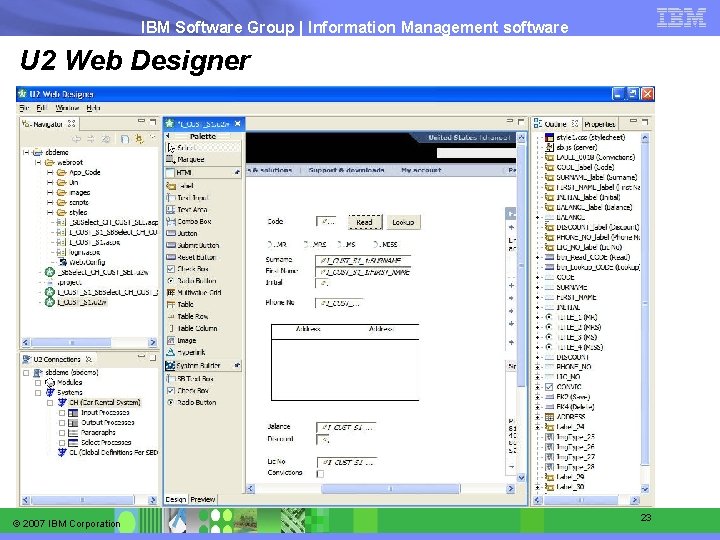Open the File menu
The height and width of the screenshot is (540, 720).
[x=24, y=108]
